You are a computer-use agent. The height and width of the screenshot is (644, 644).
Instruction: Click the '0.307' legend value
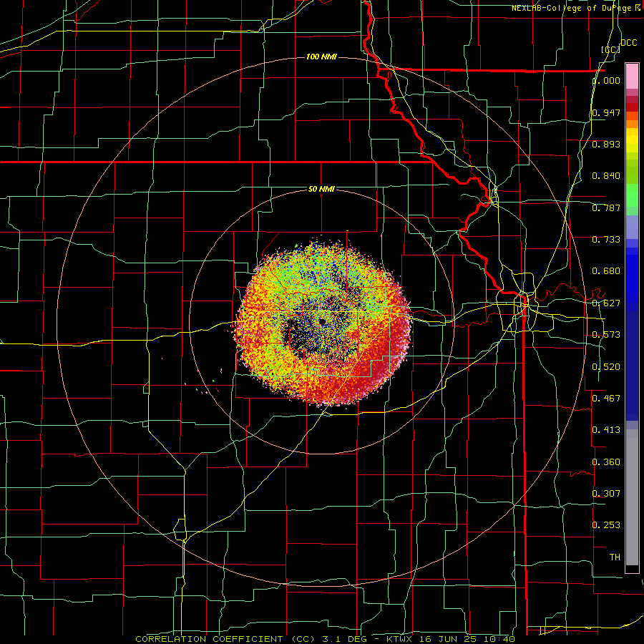[606, 493]
